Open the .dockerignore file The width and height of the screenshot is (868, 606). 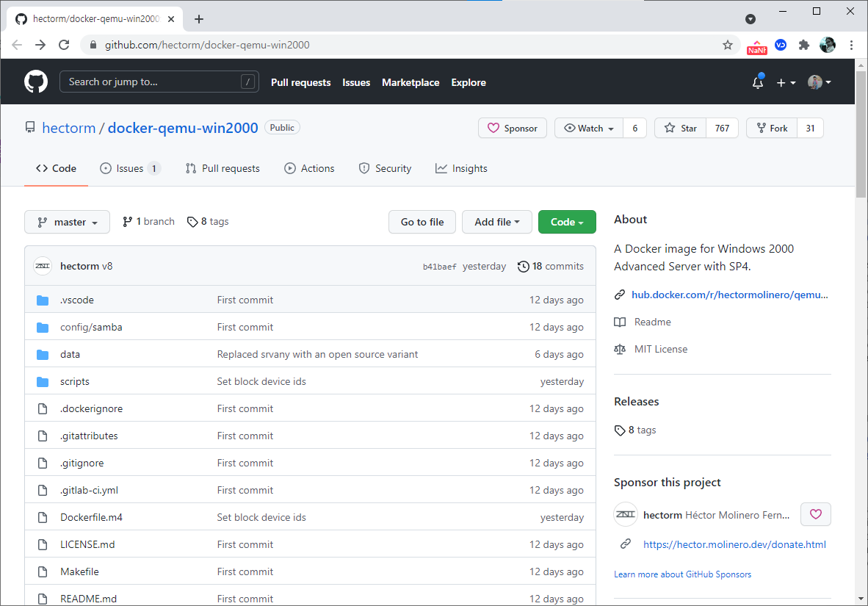tap(91, 408)
